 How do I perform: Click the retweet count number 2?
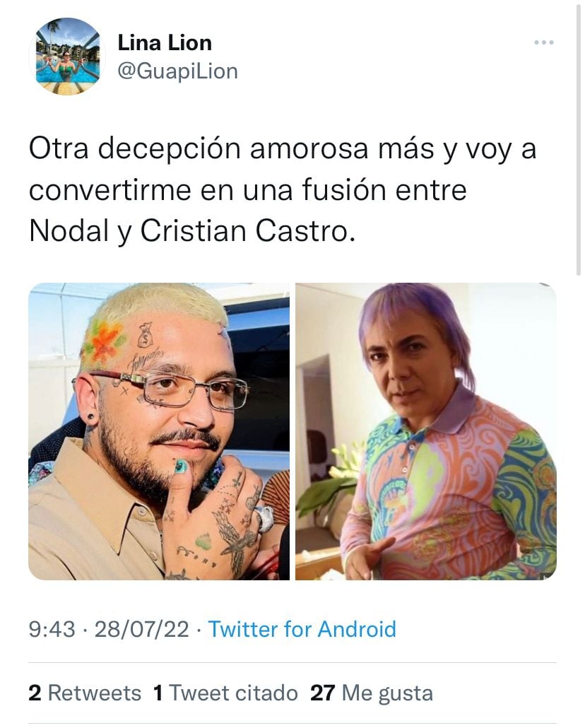(x=35, y=693)
